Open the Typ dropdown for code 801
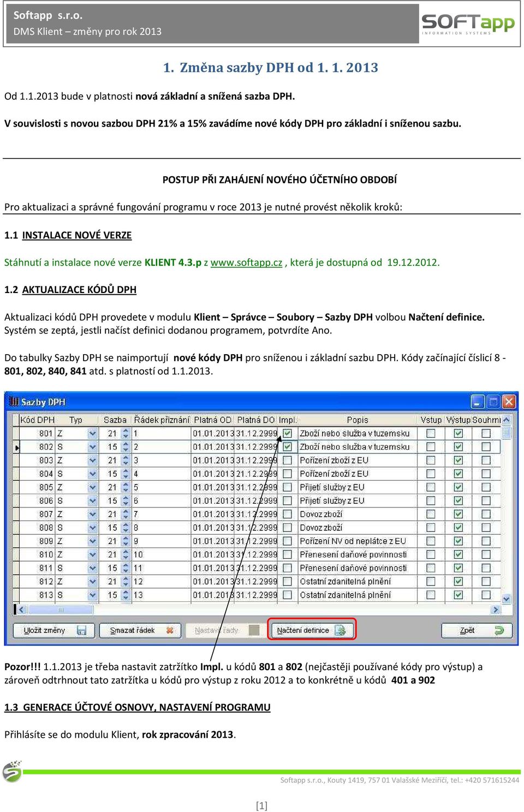This screenshot has width=524, height=812. pyautogui.click(x=93, y=433)
